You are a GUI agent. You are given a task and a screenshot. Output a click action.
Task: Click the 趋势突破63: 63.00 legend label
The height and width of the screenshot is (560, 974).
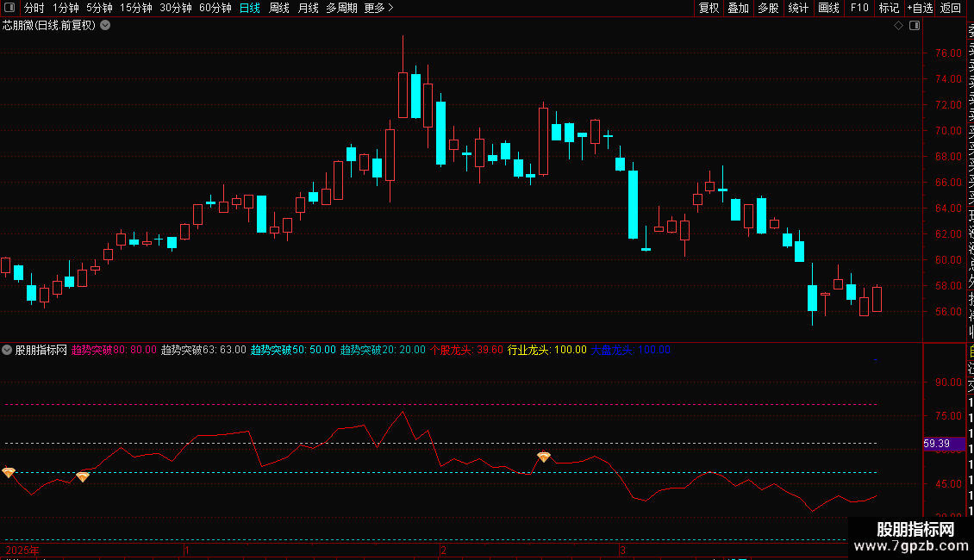(x=203, y=350)
